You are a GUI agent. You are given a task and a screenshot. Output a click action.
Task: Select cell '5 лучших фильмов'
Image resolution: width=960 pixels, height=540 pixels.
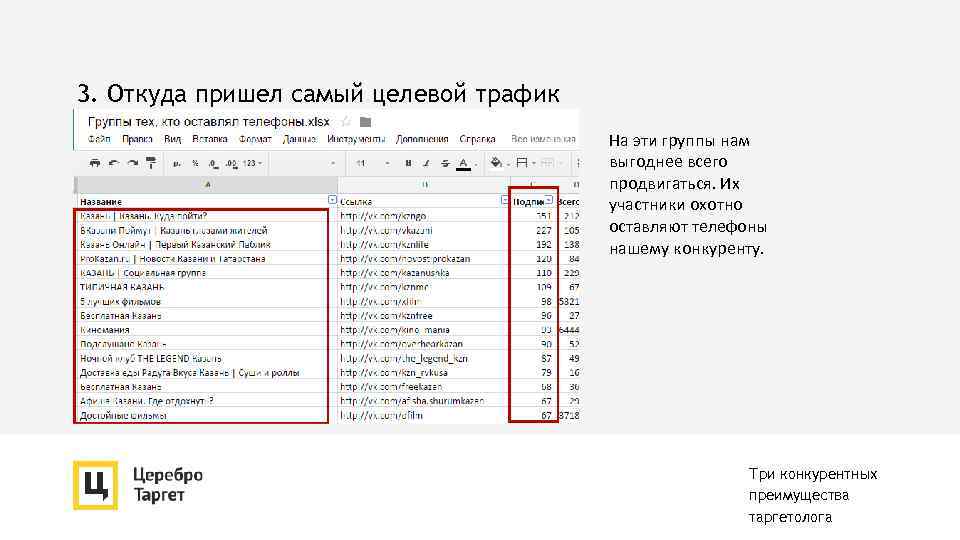point(206,302)
